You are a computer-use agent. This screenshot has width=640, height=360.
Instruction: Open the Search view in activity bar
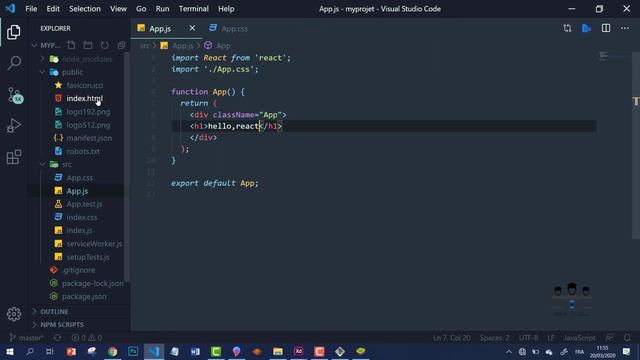(13, 63)
